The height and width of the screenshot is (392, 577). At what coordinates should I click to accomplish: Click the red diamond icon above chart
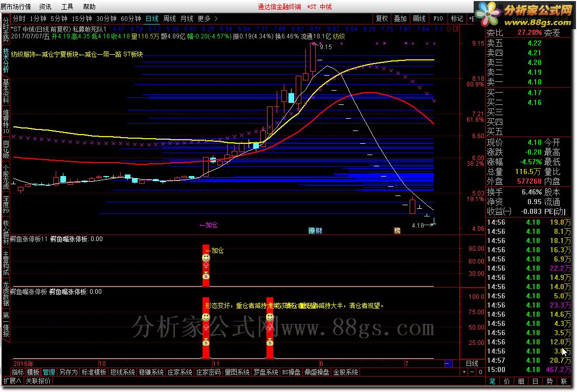(x=449, y=29)
